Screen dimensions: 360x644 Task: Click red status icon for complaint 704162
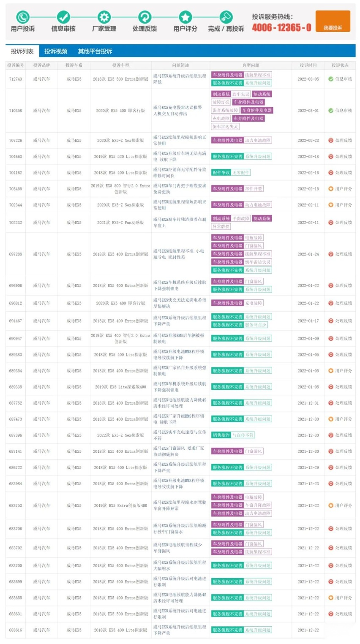331,173
